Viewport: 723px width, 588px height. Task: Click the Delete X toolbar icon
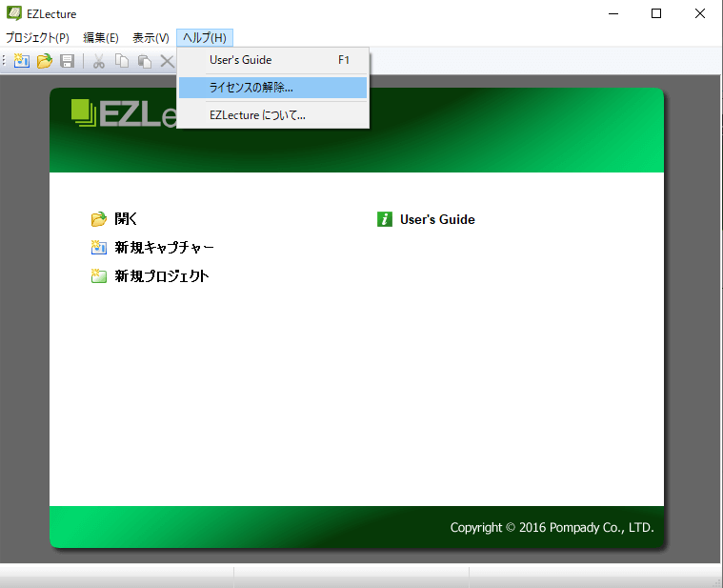(x=167, y=61)
